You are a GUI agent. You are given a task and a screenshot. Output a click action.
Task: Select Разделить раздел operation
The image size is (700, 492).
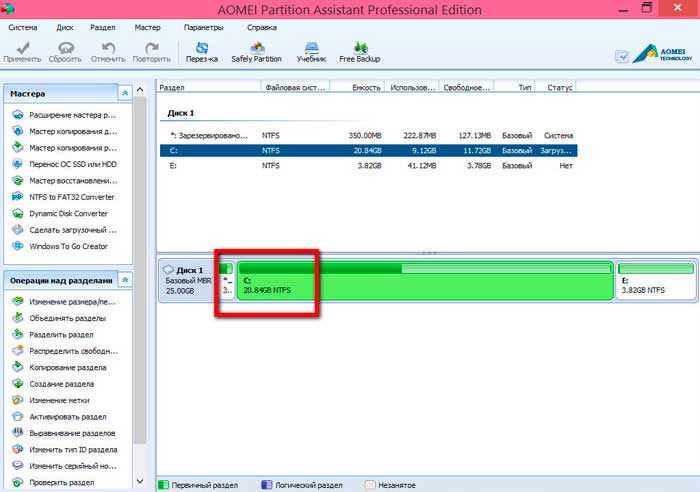click(x=53, y=334)
